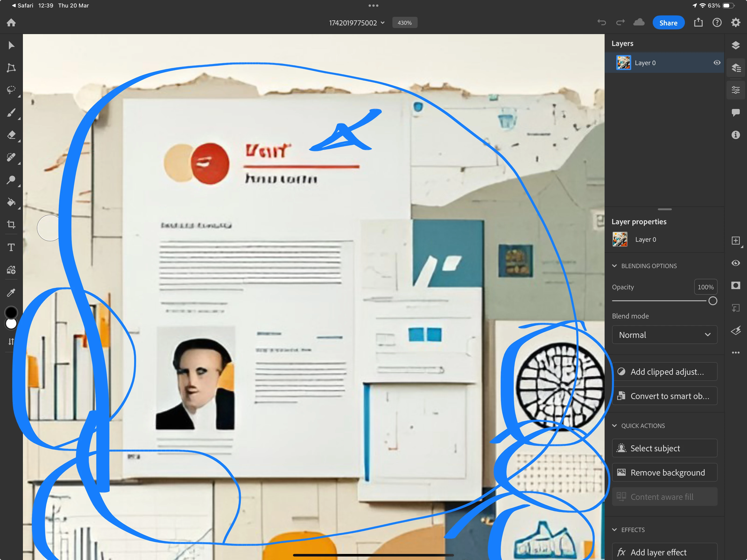Screen dimensions: 747x560
Task: Select the Crop tool
Action: click(x=11, y=224)
